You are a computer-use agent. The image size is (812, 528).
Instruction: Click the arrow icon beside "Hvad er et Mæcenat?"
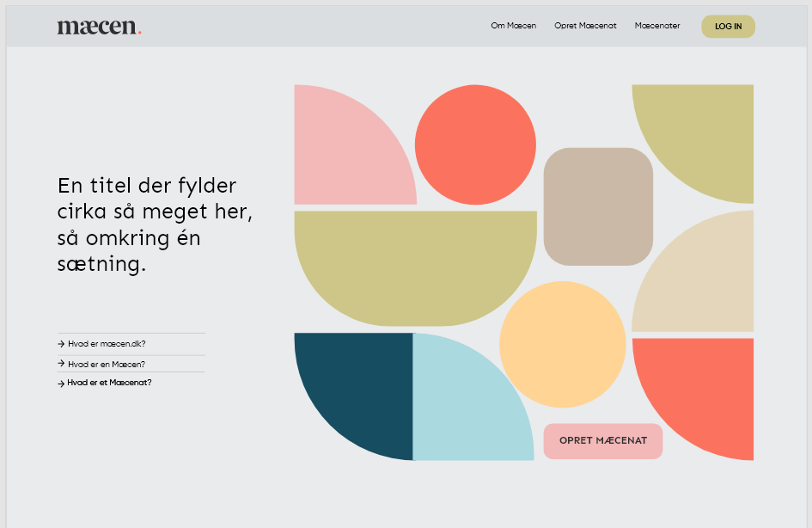[x=61, y=384]
